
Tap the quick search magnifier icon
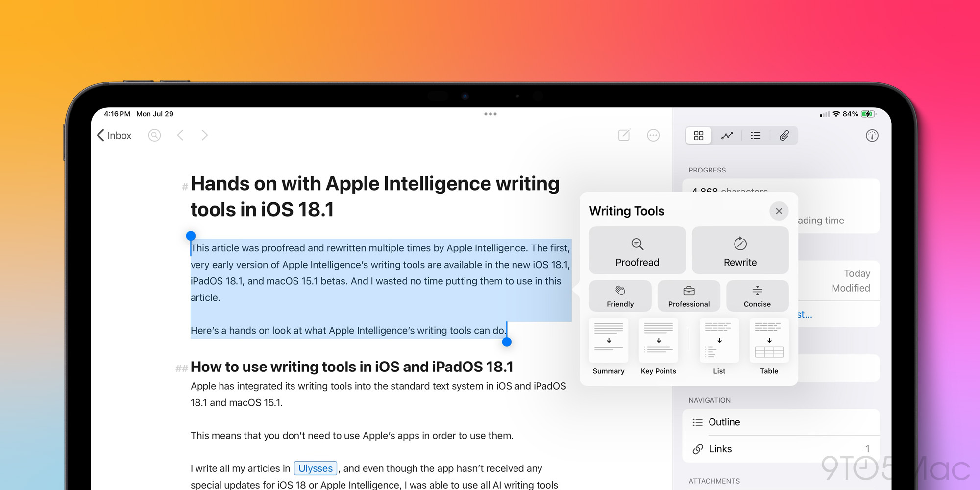pyautogui.click(x=154, y=135)
